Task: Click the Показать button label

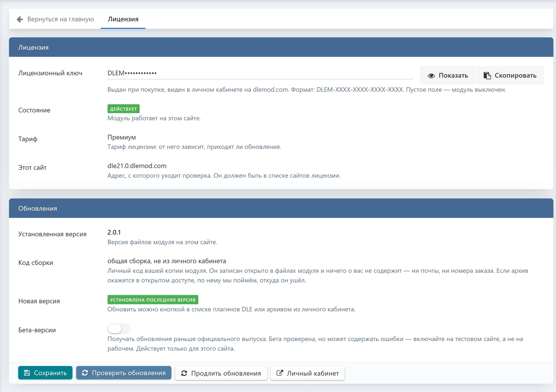Action: 453,75
